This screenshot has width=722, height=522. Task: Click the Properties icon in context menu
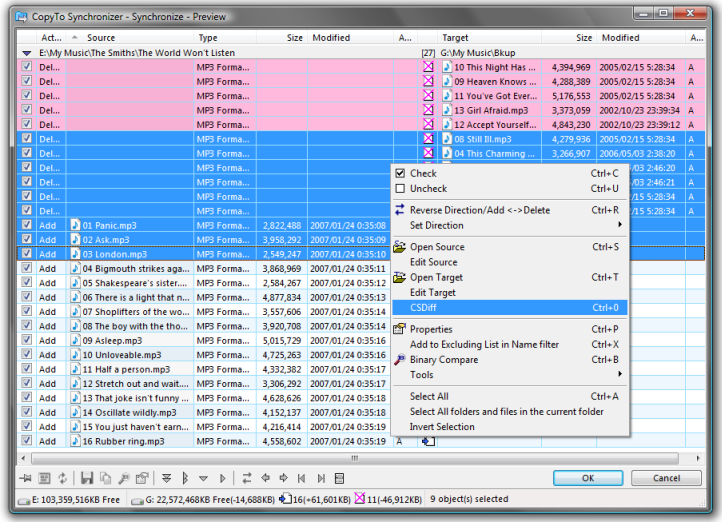click(x=401, y=329)
